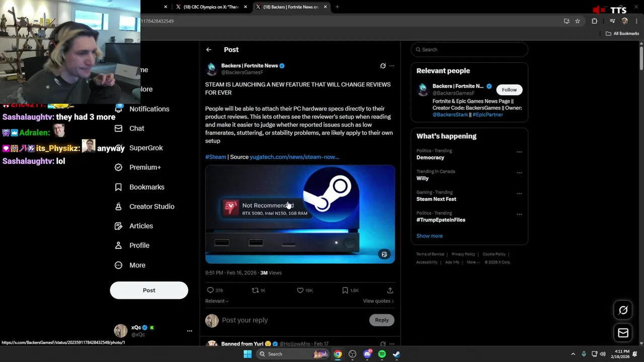Bookmark the post with 1.8K icon

click(x=345, y=290)
